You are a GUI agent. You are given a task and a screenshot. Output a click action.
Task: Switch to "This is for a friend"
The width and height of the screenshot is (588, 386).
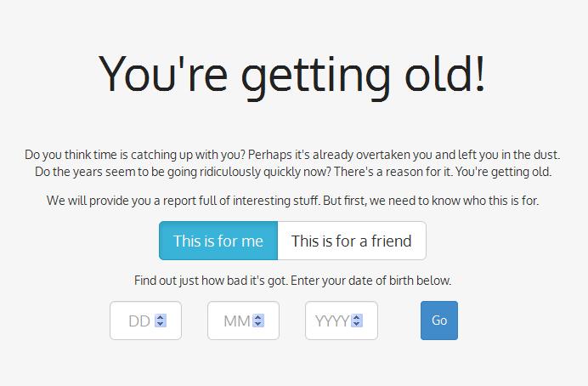(x=351, y=241)
